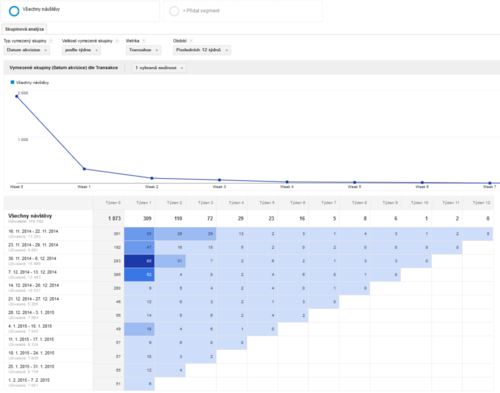Click the Week 1 data point on chart
The image size is (500, 393).
click(84, 169)
